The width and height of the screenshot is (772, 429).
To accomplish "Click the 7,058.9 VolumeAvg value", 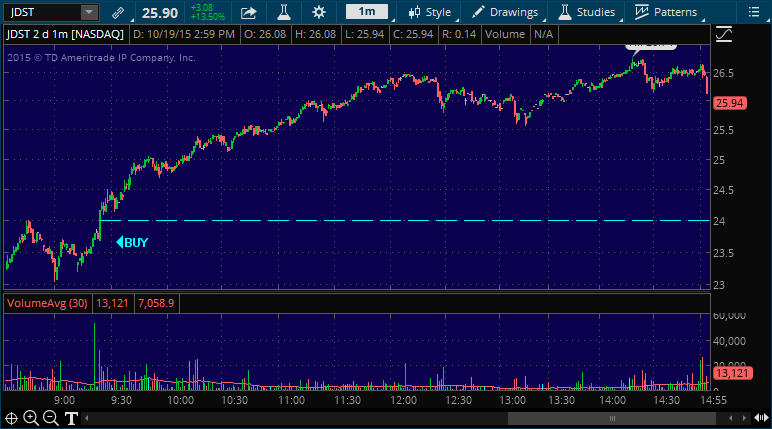I will click(156, 303).
